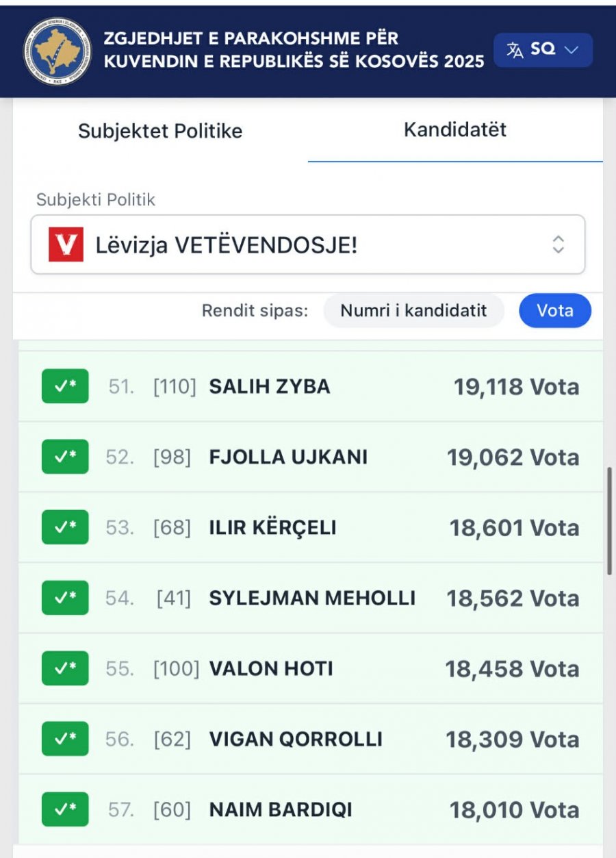Switch to the Subjektet Politike tab
The image size is (616, 858).
tap(160, 131)
